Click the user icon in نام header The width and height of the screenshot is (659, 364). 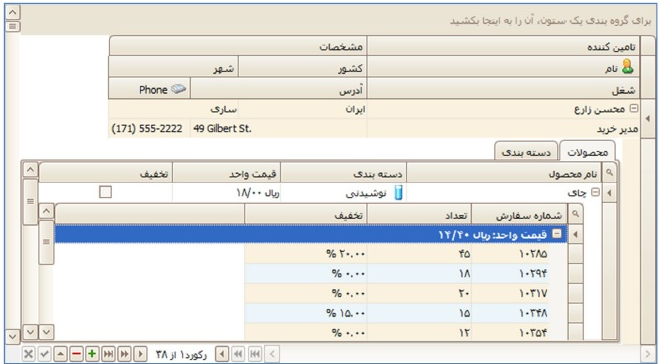(627, 66)
